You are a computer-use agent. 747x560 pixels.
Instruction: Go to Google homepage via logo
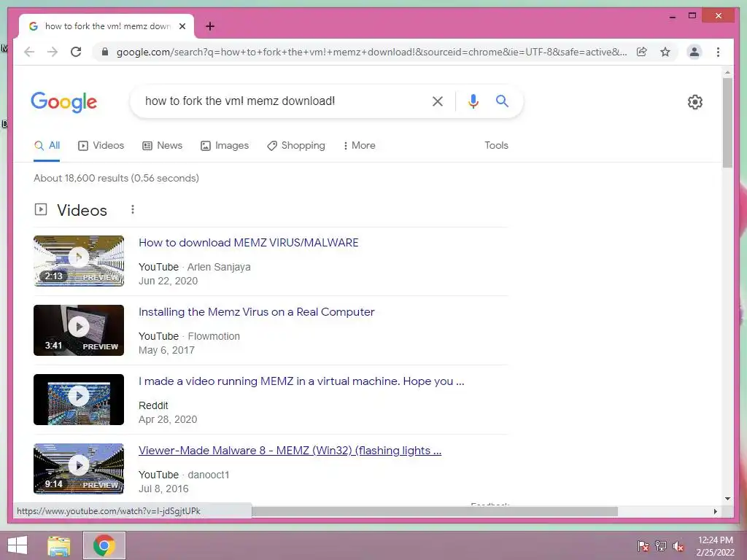[x=64, y=102]
